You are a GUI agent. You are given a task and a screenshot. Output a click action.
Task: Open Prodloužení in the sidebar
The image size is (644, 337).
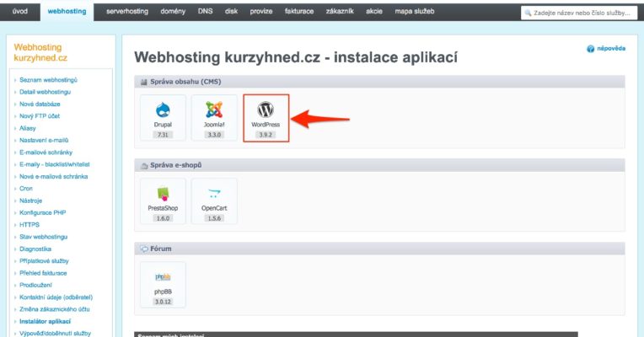[35, 286]
